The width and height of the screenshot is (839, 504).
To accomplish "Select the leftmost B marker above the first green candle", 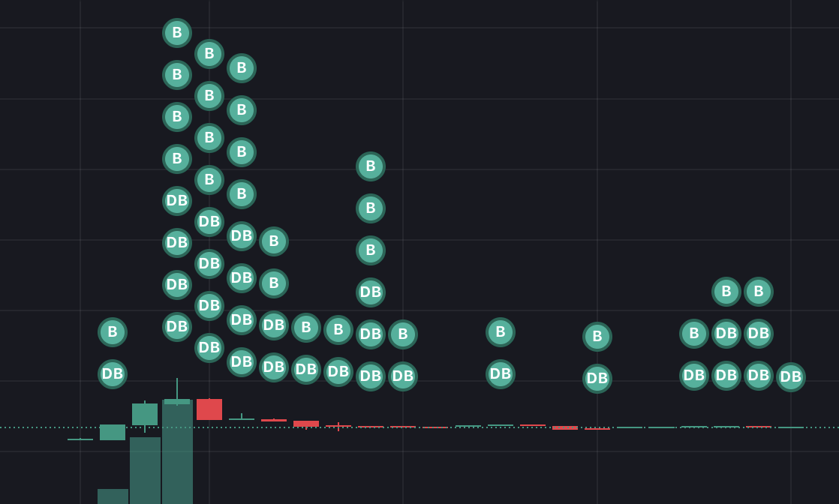I will 113,331.
